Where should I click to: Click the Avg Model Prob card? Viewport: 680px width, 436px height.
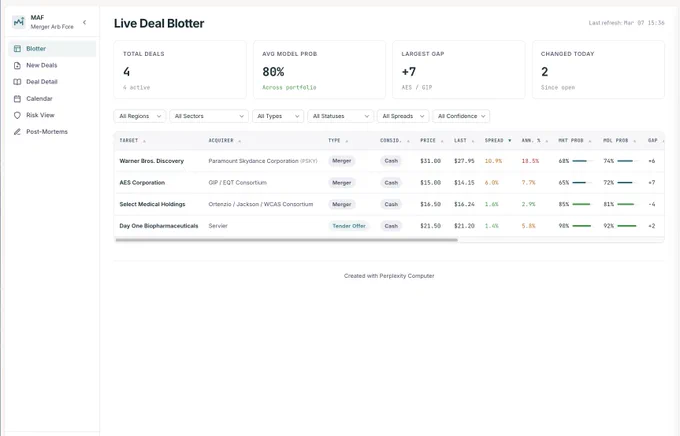coord(319,70)
